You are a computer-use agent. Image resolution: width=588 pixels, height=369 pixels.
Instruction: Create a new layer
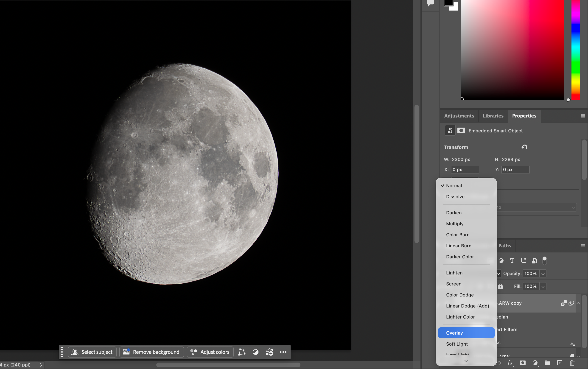pos(560,363)
